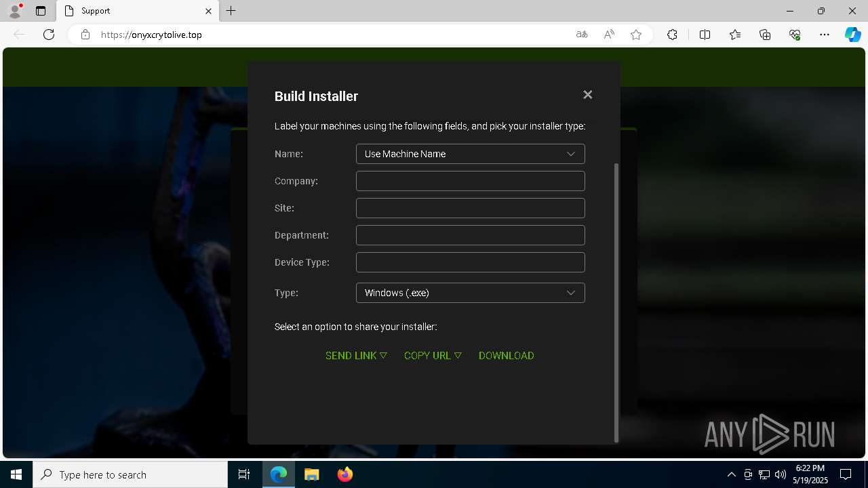Click the Company input field
The height and width of the screenshot is (488, 868).
pyautogui.click(x=470, y=181)
